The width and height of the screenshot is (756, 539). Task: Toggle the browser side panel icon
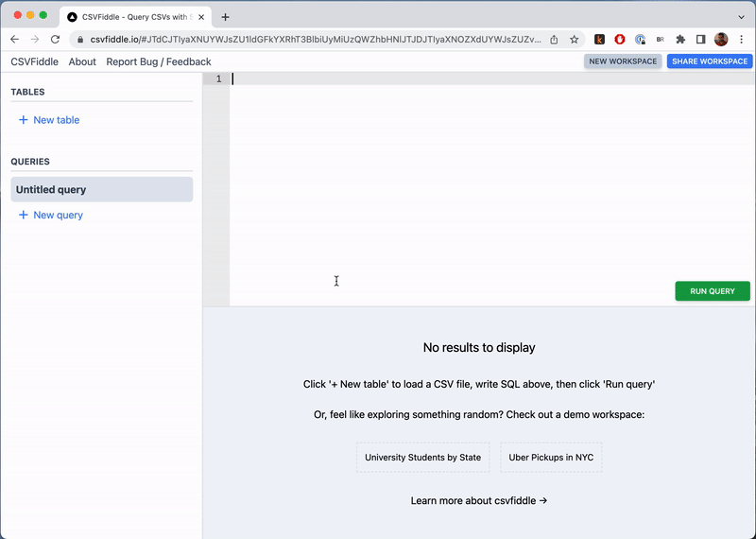click(701, 40)
